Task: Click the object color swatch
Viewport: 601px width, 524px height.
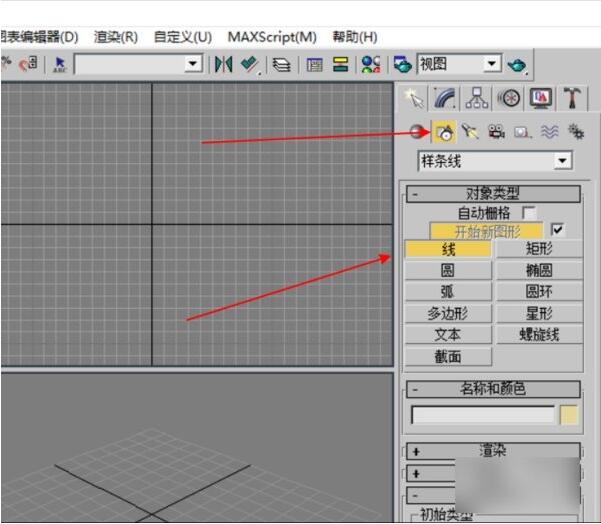Action: click(x=569, y=415)
